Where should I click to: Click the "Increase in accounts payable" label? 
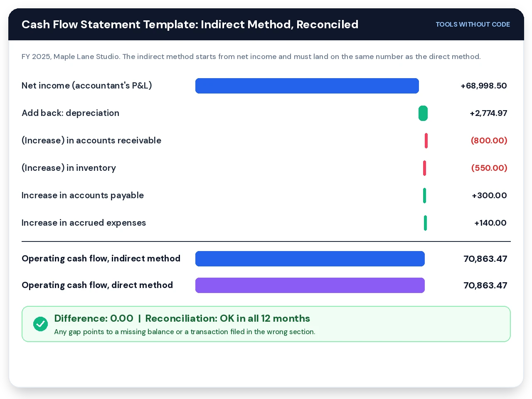click(83, 195)
